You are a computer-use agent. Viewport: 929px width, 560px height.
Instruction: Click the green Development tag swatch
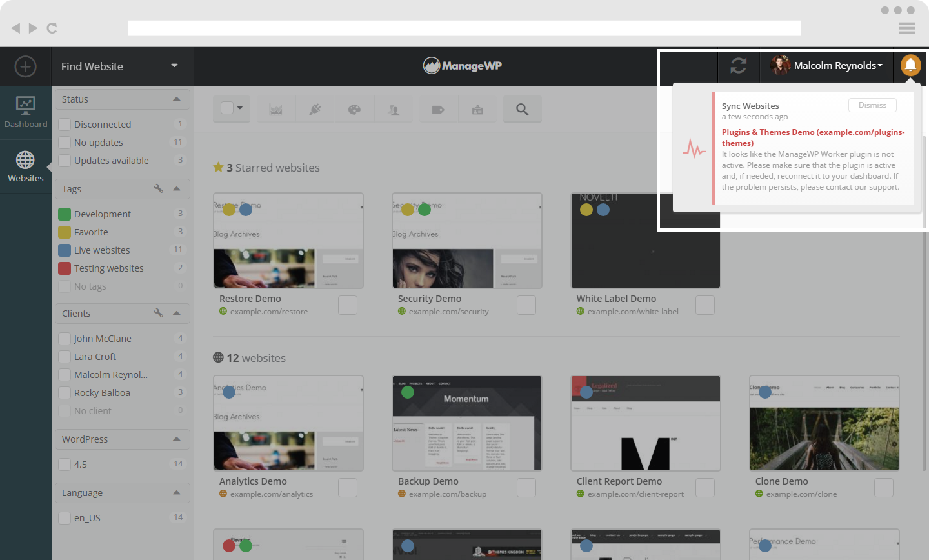pos(65,214)
